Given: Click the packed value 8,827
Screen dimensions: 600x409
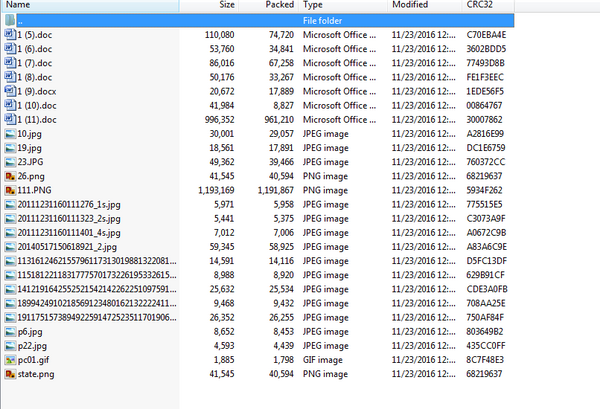Looking at the screenshot, I should click(284, 106).
